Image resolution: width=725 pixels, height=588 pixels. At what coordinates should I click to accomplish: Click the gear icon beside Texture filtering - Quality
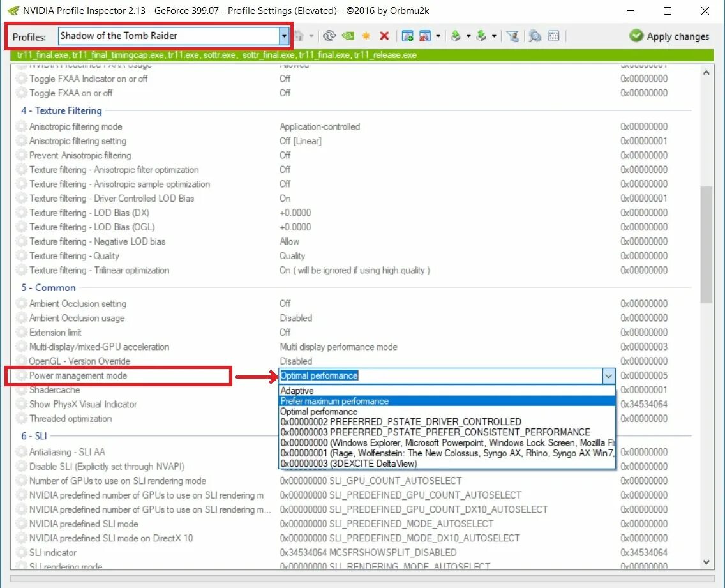[x=21, y=256]
